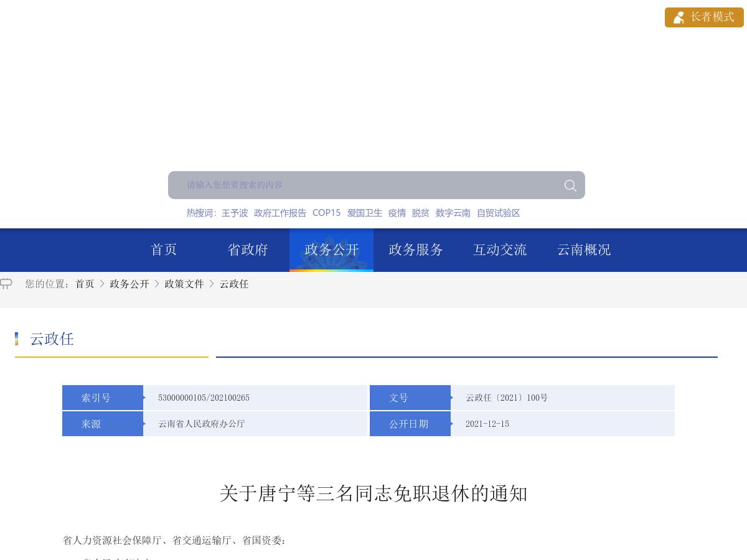Viewport: 747px width, 560px height.
Task: Click the arrow icon beside 文号 label
Action: pos(451,398)
